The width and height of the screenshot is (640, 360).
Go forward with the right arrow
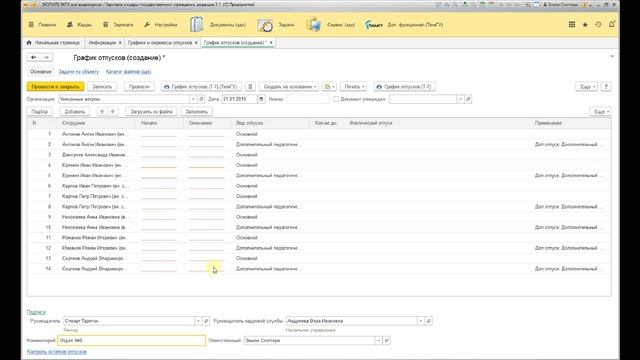47,58
